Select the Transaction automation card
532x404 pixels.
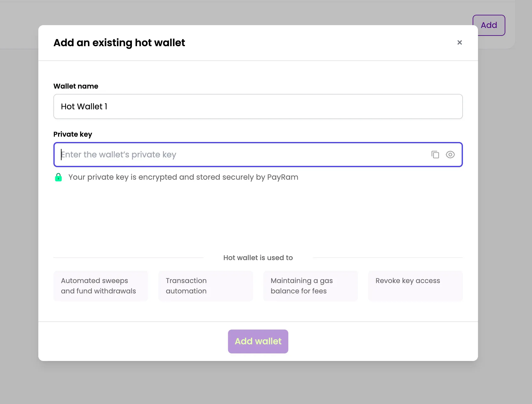pos(205,286)
